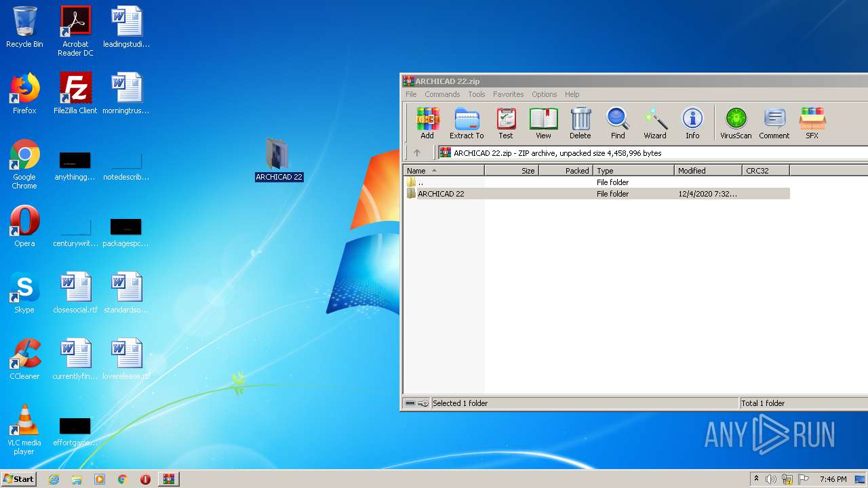The width and height of the screenshot is (868, 488).
Task: Select the morningtrus... Word document
Action: pos(126,94)
